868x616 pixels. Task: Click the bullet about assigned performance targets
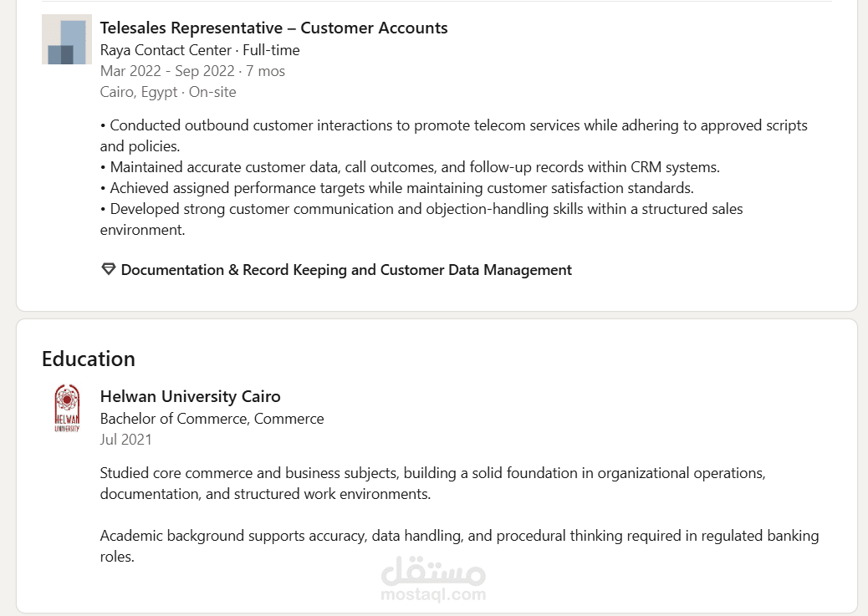tap(397, 188)
